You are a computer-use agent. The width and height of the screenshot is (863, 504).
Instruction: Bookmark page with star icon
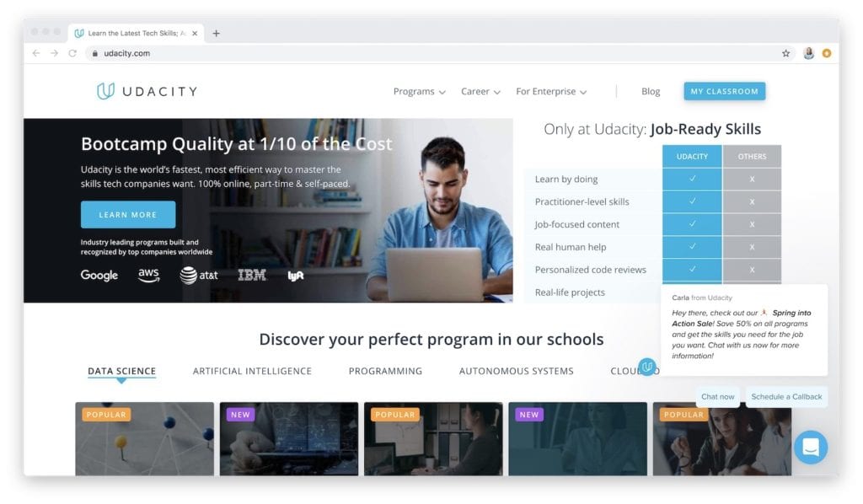(x=785, y=53)
